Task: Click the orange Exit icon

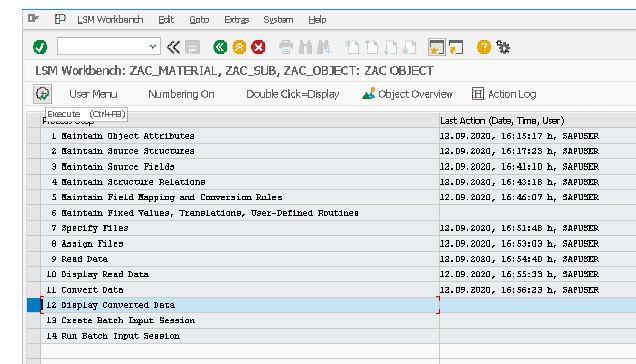Action: [x=239, y=47]
